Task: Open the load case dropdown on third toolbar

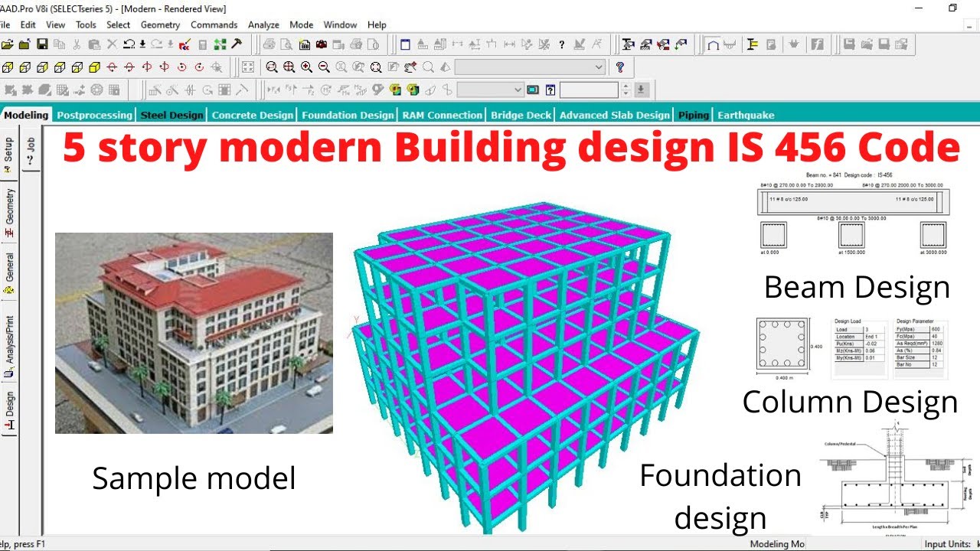Action: coord(490,90)
